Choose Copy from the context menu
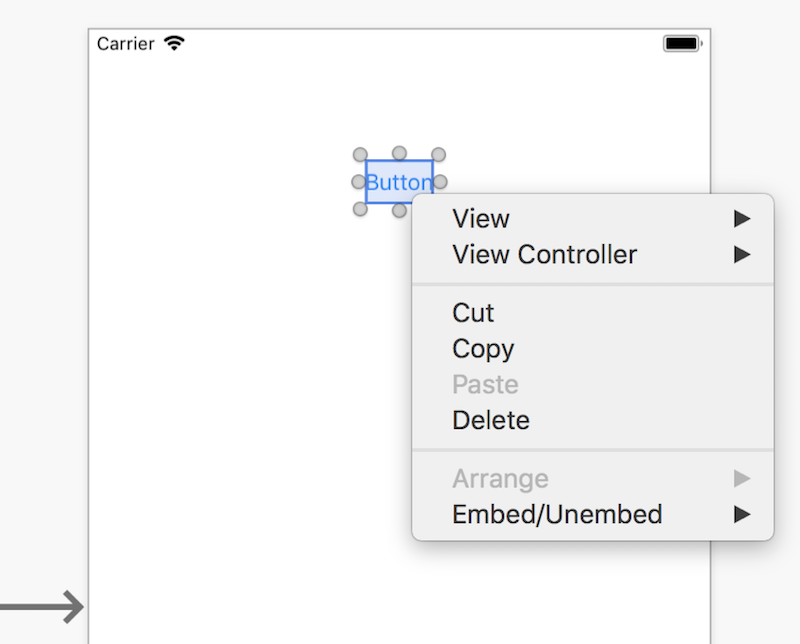Image resolution: width=800 pixels, height=644 pixels. 593,349
